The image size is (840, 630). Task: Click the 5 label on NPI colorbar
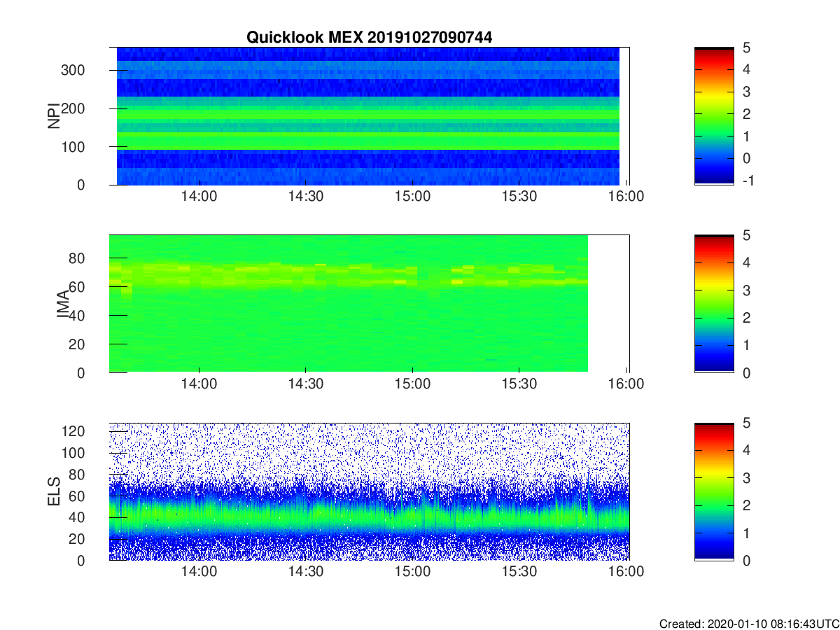tap(746, 48)
